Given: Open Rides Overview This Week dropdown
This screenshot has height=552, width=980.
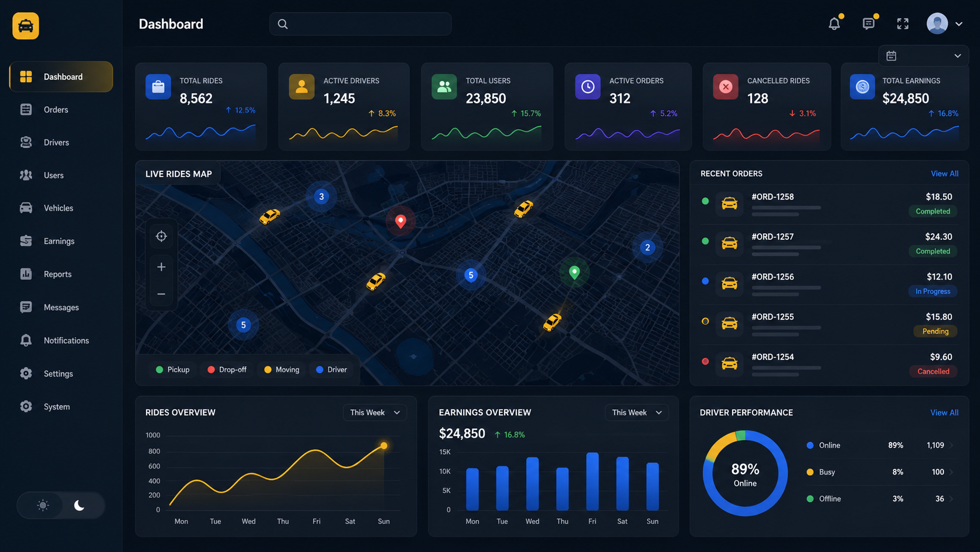Looking at the screenshot, I should [x=375, y=412].
